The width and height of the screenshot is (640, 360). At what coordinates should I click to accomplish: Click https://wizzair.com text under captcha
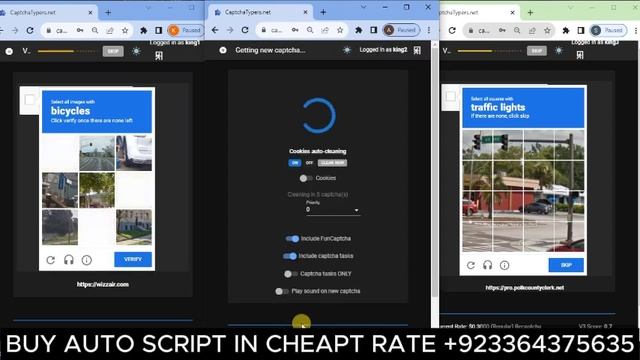point(103,284)
